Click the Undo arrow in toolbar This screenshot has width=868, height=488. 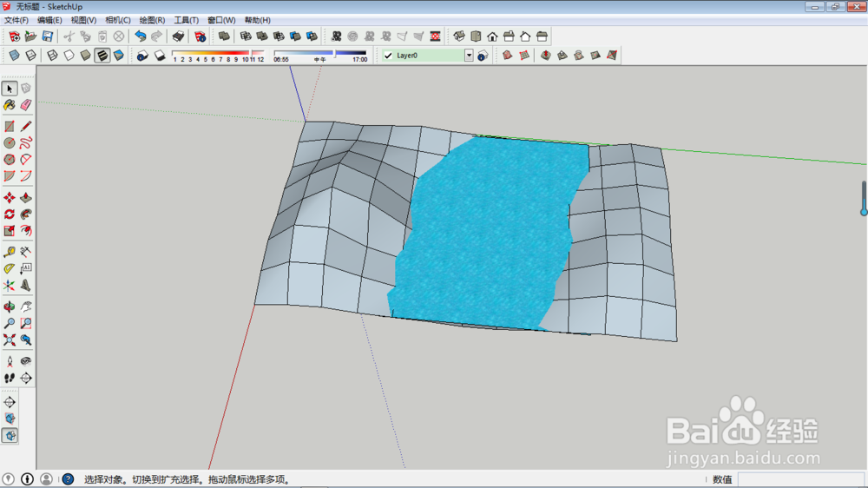tap(141, 36)
